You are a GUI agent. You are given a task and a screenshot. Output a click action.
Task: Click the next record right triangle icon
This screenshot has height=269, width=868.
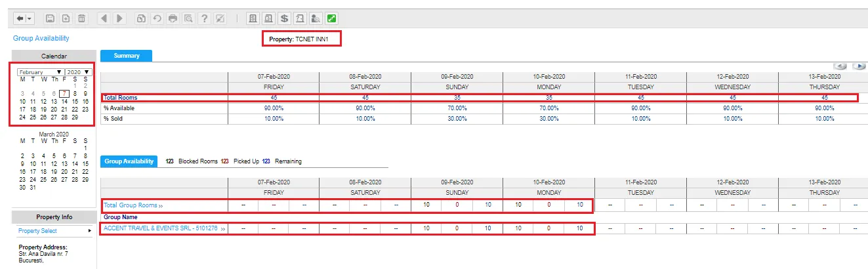[x=119, y=18]
